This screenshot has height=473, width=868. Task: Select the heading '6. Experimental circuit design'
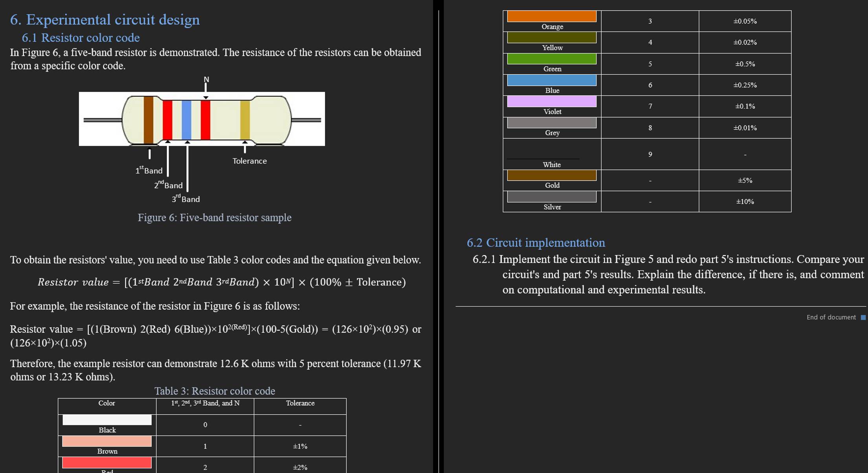point(105,19)
